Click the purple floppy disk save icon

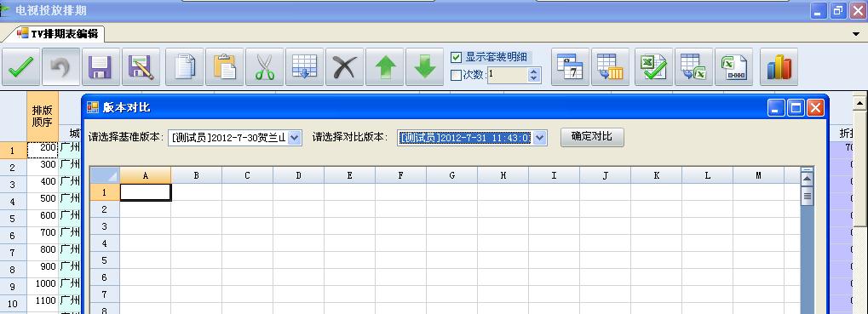101,67
